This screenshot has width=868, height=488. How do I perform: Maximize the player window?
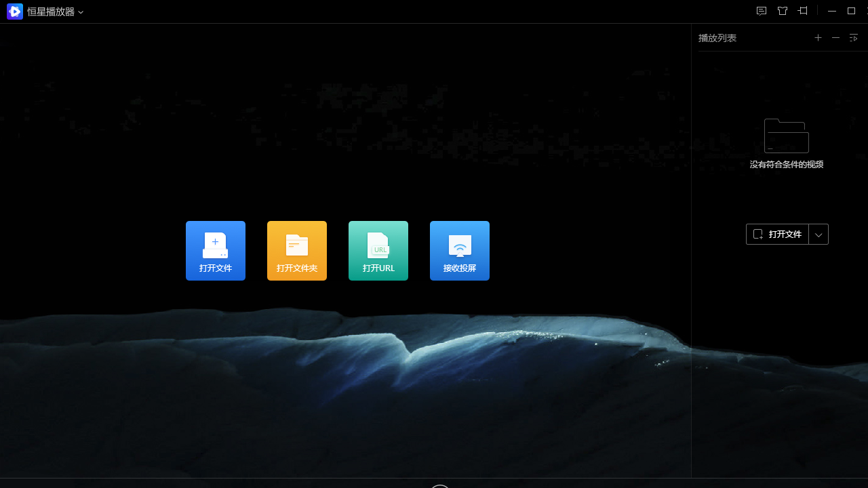pos(852,11)
